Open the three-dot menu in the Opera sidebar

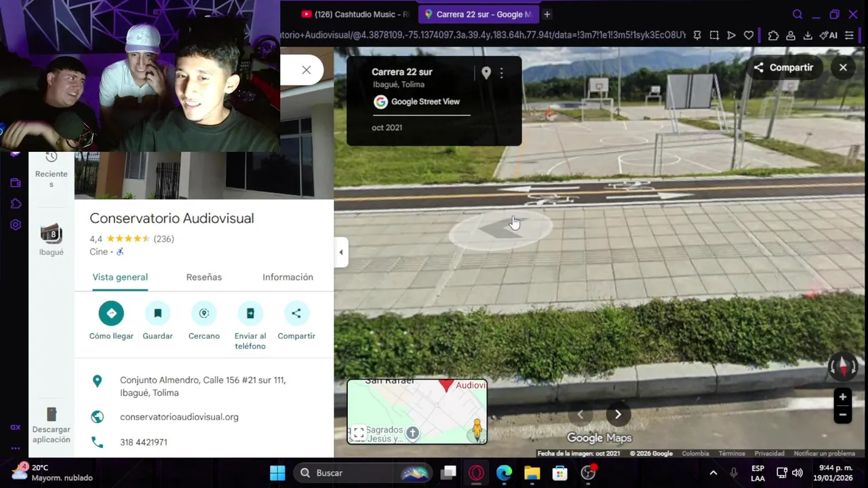[x=15, y=448]
